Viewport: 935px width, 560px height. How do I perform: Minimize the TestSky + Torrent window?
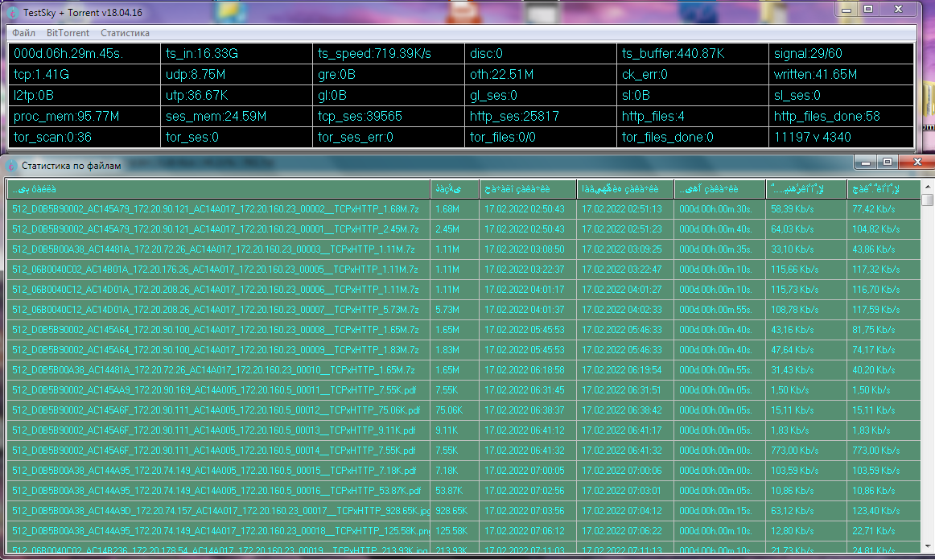(x=847, y=9)
